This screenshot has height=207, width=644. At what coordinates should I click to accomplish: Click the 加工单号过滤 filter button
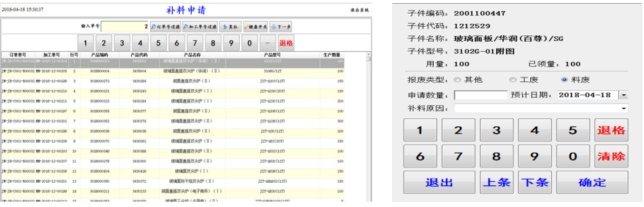coord(200,26)
